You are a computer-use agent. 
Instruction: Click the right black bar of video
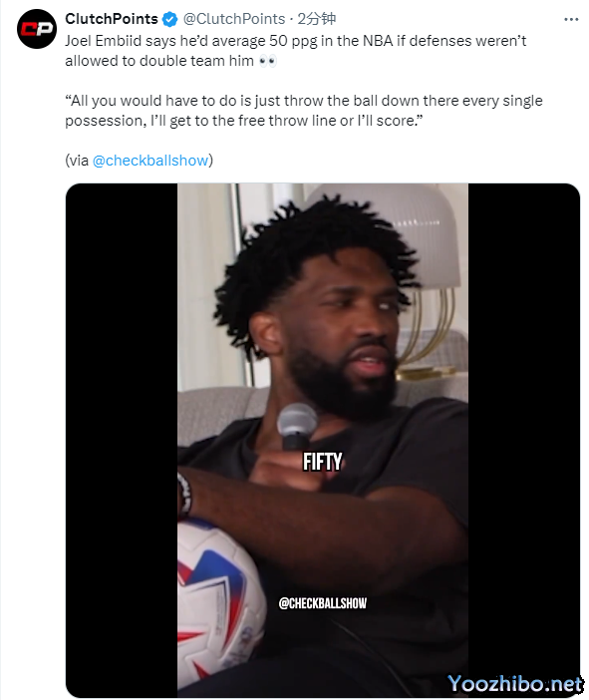pyautogui.click(x=524, y=440)
